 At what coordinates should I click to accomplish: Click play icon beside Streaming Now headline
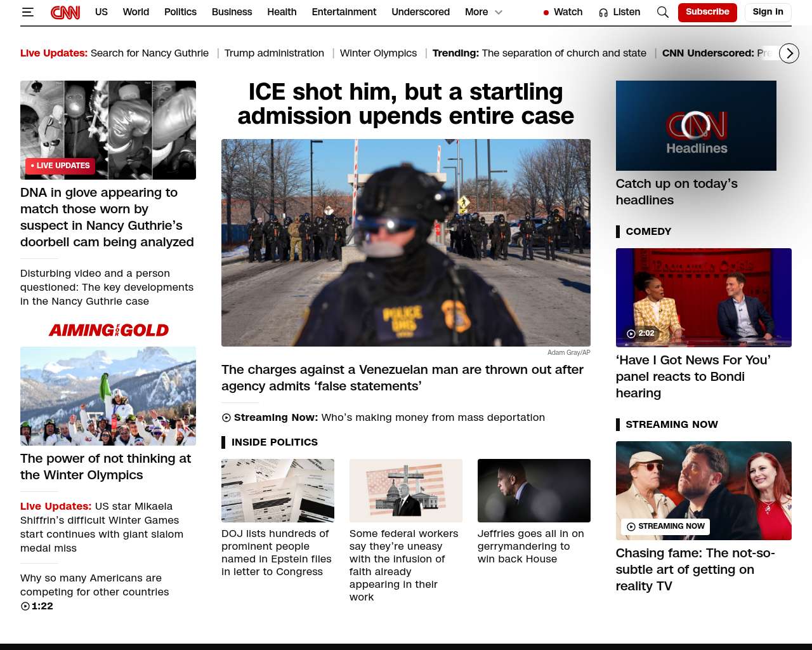(x=226, y=418)
